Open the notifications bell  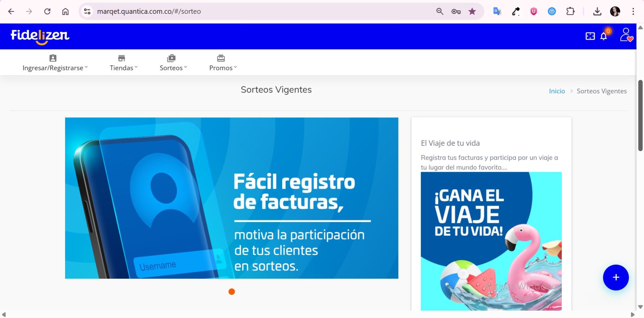coord(604,36)
